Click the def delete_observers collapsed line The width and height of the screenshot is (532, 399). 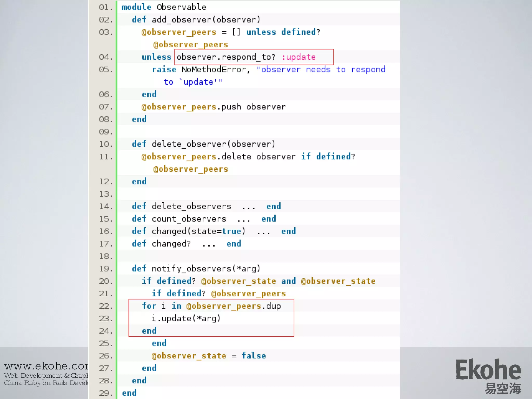point(206,206)
